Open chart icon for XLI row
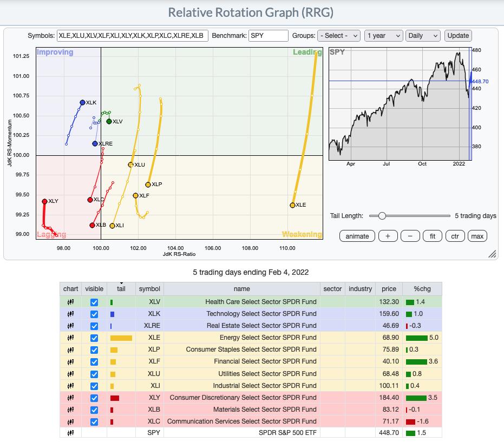This screenshot has width=504, height=442. click(x=70, y=386)
